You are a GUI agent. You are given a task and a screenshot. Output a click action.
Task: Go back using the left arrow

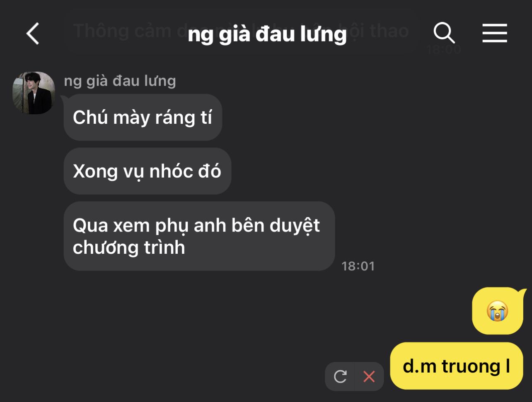coord(33,34)
